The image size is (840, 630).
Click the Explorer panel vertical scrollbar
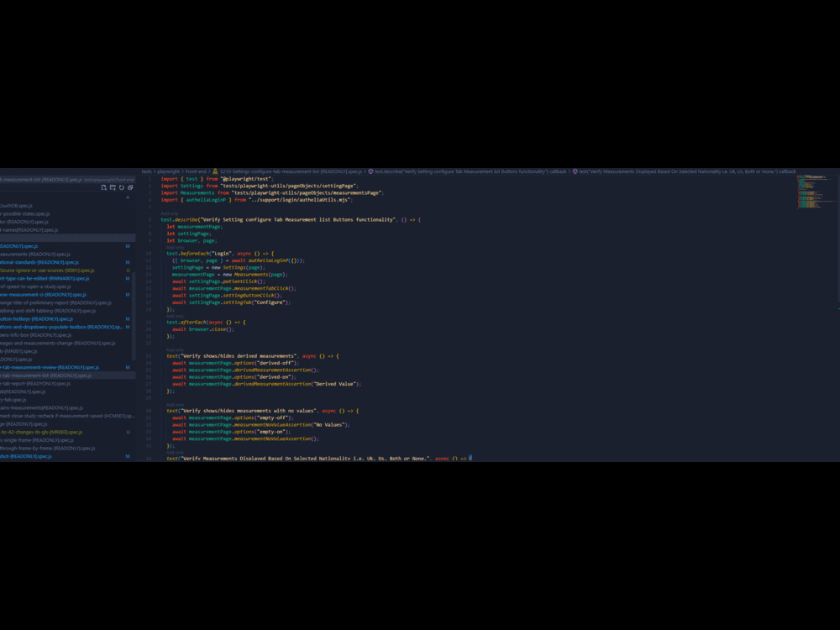pyautogui.click(x=134, y=316)
